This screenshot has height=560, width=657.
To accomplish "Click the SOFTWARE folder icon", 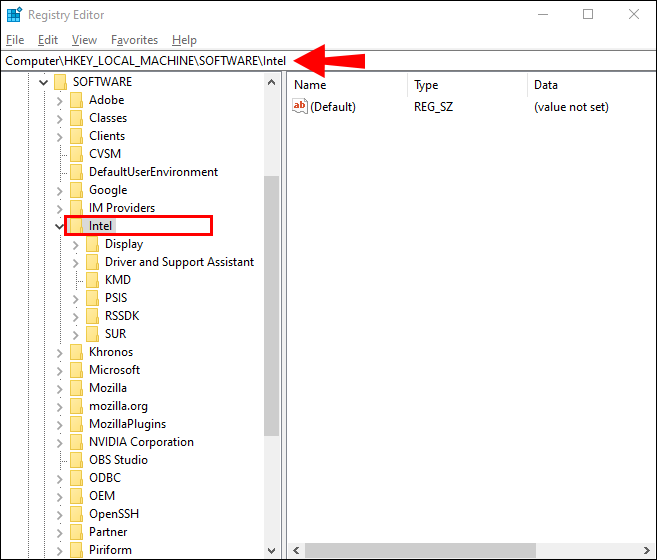I will [x=61, y=82].
